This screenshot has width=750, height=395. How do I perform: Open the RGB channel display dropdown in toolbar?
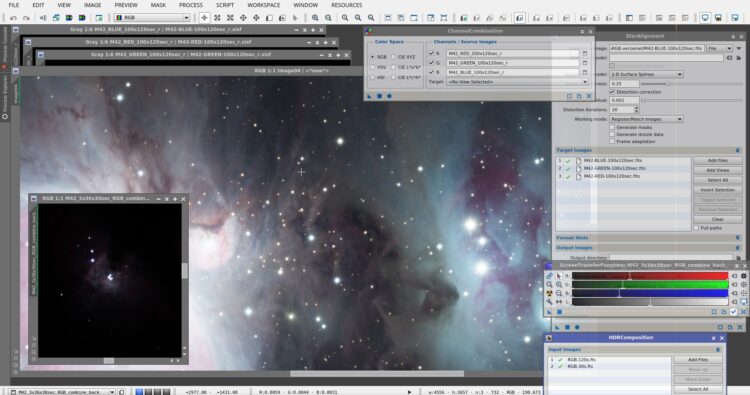(x=152, y=18)
